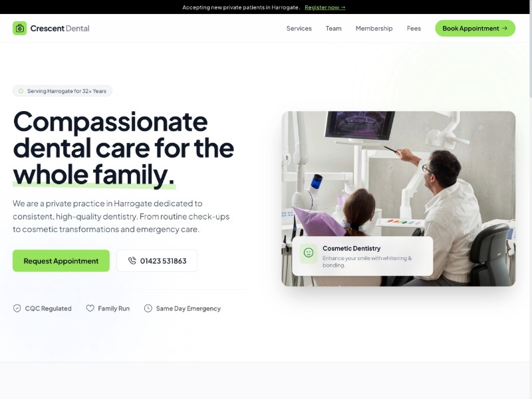Screen dimensions: 532x399
Task: Click the Crescent Dental brand name
Action: (60, 29)
